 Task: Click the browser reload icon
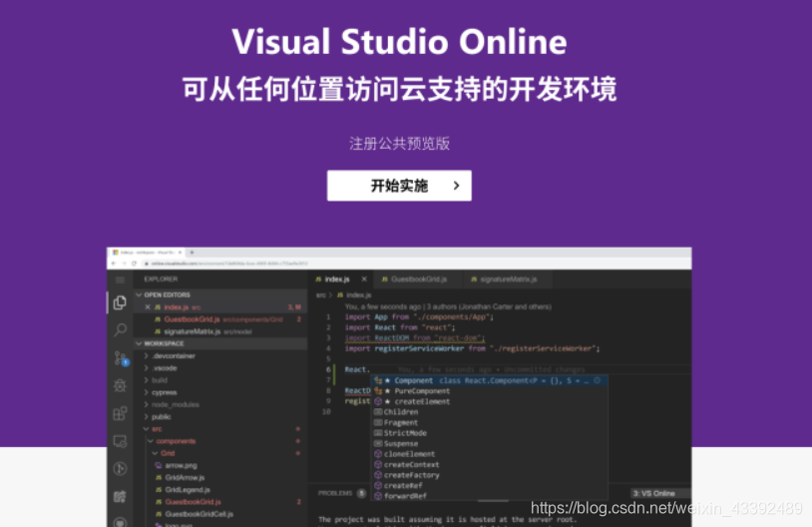[x=134, y=263]
